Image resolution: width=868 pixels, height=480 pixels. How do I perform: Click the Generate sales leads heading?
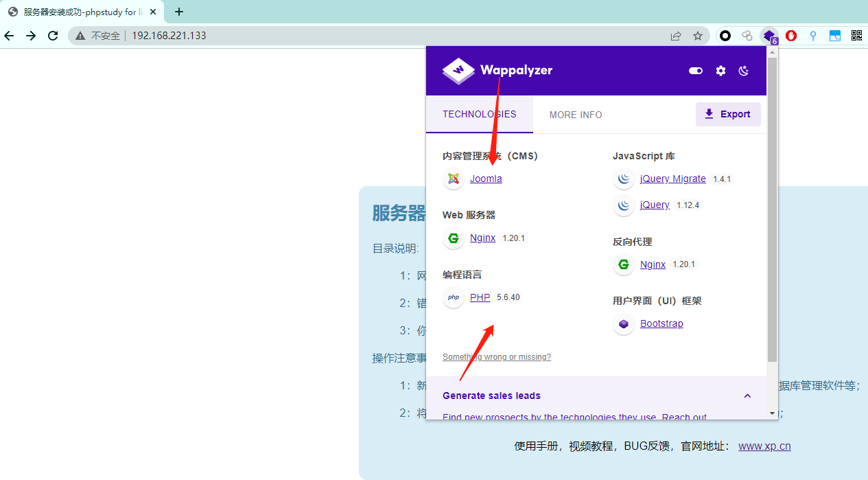pos(491,396)
